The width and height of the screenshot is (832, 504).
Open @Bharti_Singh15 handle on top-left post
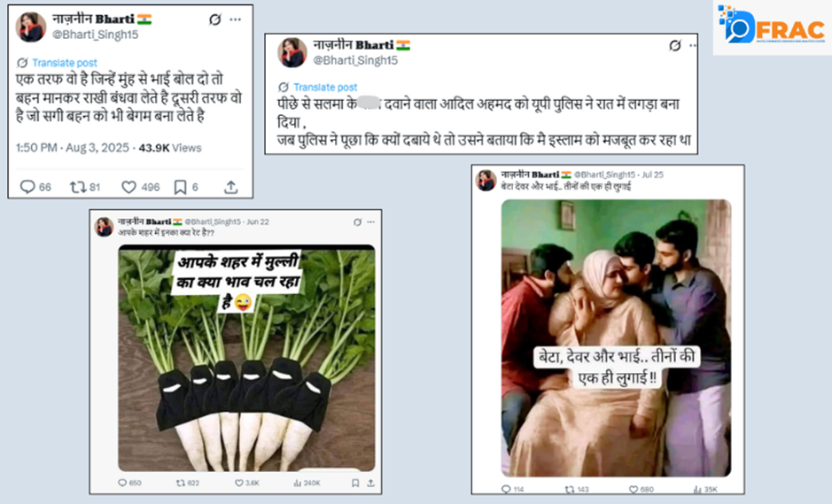[95, 35]
